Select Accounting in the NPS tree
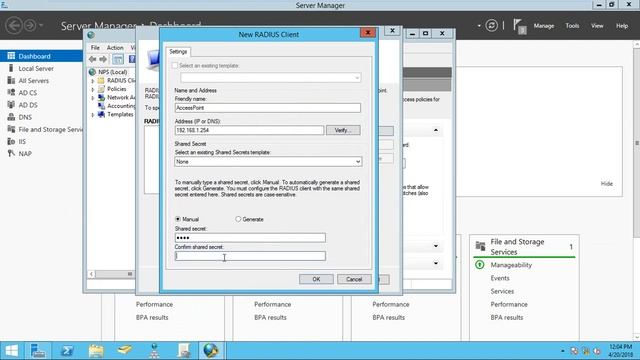This screenshot has width=640, height=360. (x=120, y=106)
